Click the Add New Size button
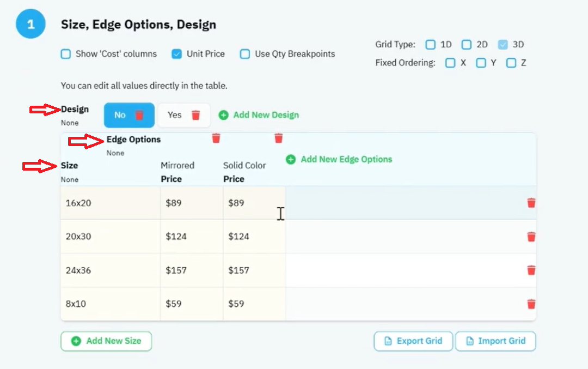 (x=106, y=341)
